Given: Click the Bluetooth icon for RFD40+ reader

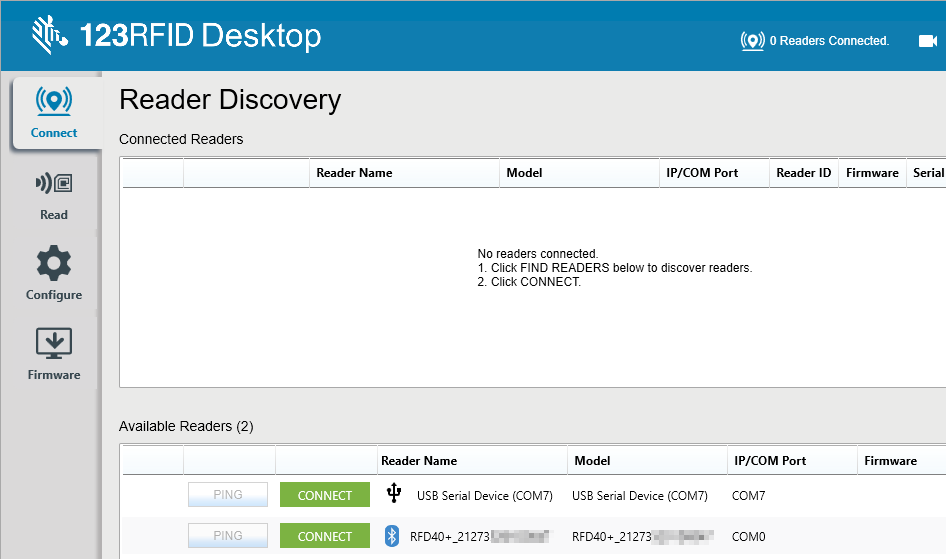Looking at the screenshot, I should point(392,536).
